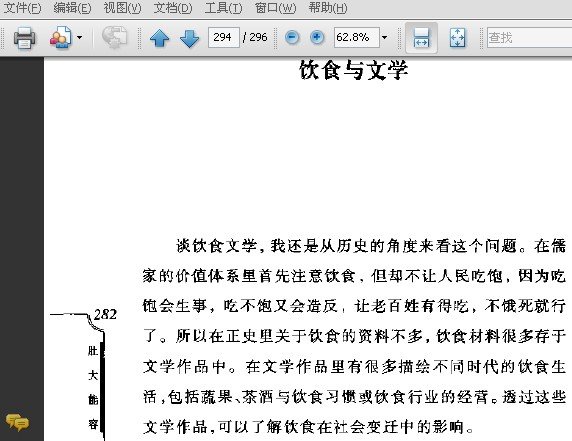Open the zoom level dropdown arrow
This screenshot has height=441, width=572.
384,37
